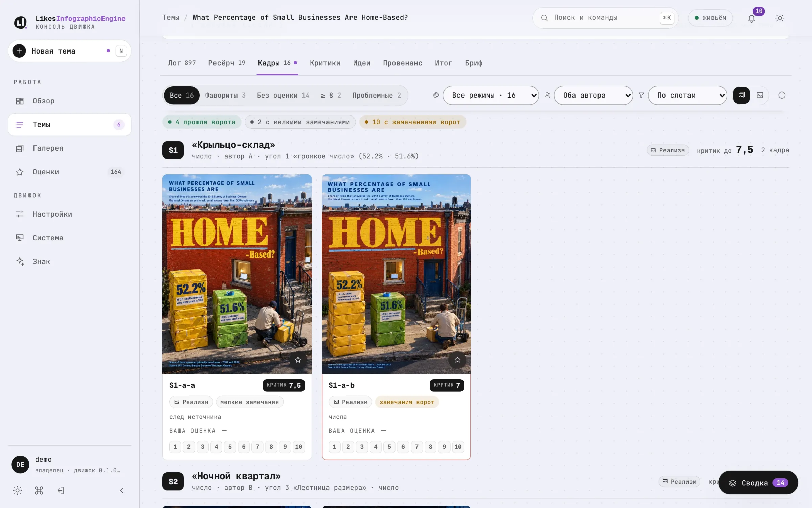Click the log out icon in sidebar
The width and height of the screenshot is (812, 508).
(x=60, y=490)
